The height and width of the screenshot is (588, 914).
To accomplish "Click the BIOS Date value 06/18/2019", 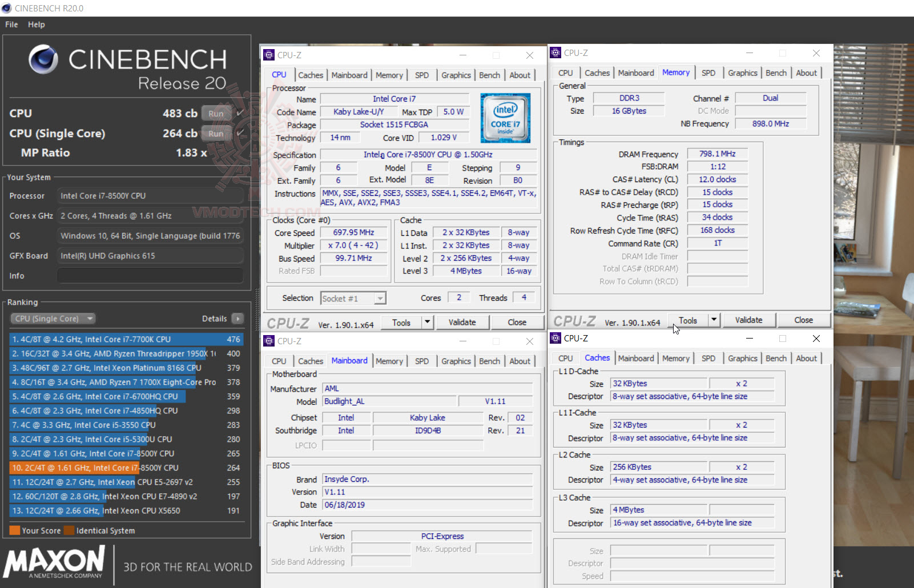I will coord(428,505).
